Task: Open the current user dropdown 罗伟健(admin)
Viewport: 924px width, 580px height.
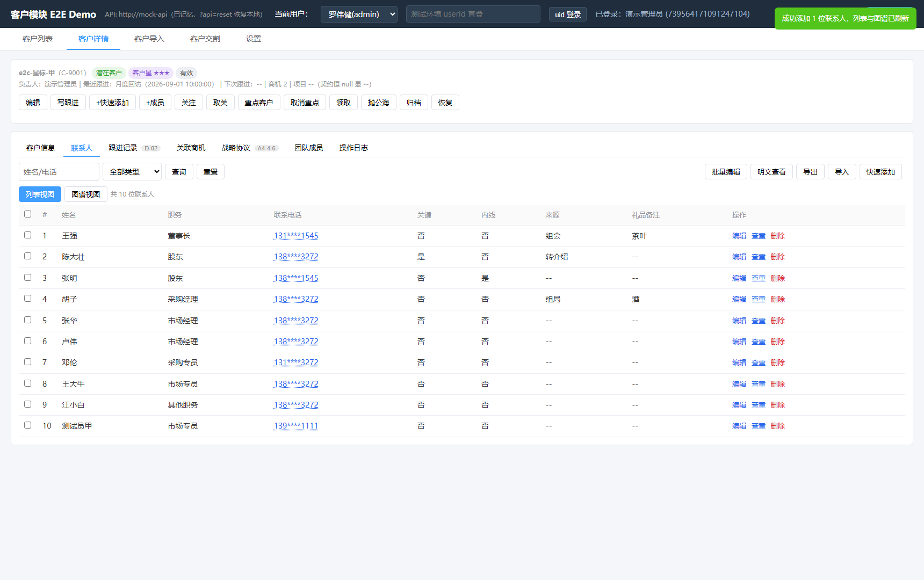Action: coord(359,15)
